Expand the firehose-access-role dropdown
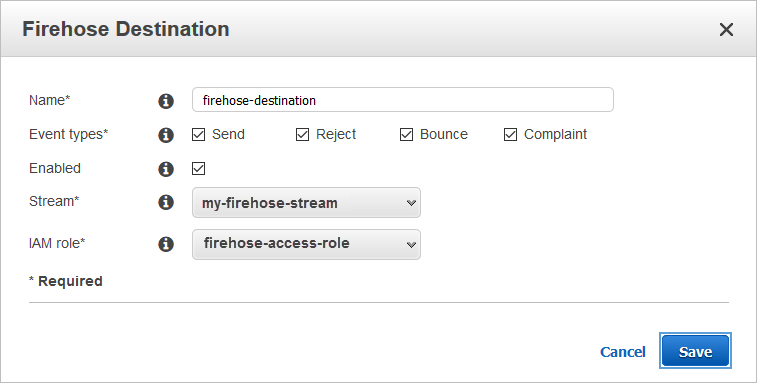This screenshot has width=757, height=383. pos(306,244)
